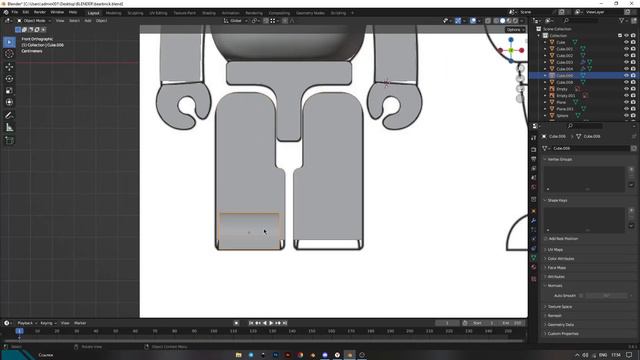This screenshot has height=360, width=640.
Task: Open the viewport Add menu
Action: [88, 20]
